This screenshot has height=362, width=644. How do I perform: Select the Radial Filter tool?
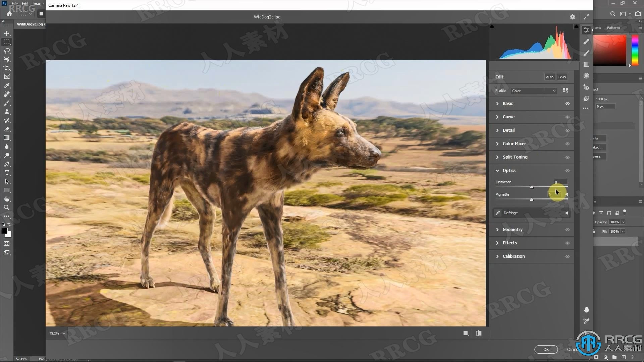pos(587,76)
